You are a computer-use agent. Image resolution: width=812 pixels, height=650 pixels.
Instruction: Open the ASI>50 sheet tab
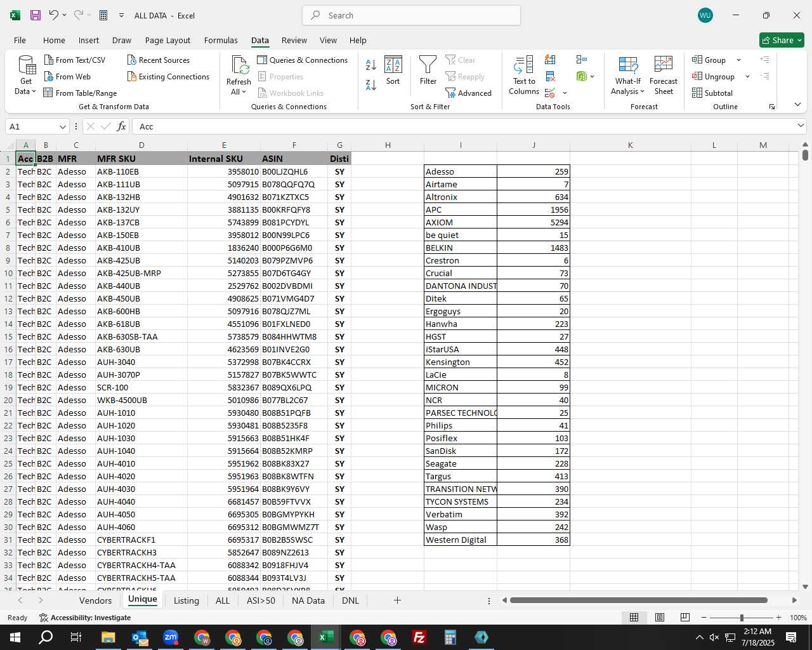pyautogui.click(x=261, y=600)
